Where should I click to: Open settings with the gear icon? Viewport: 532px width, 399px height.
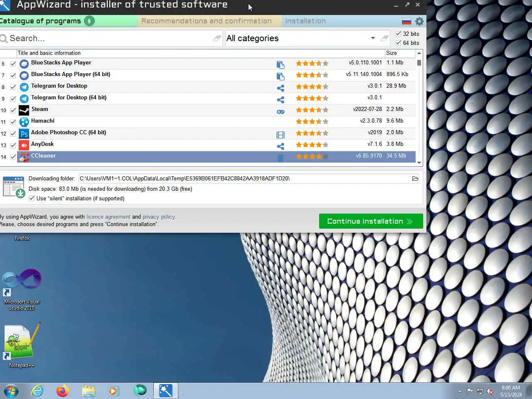point(419,21)
